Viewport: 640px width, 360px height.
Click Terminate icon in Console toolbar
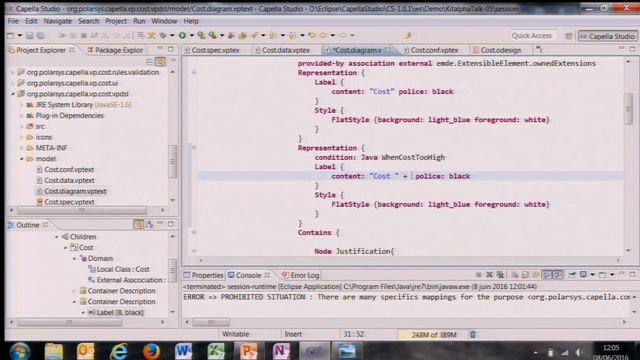(478, 275)
